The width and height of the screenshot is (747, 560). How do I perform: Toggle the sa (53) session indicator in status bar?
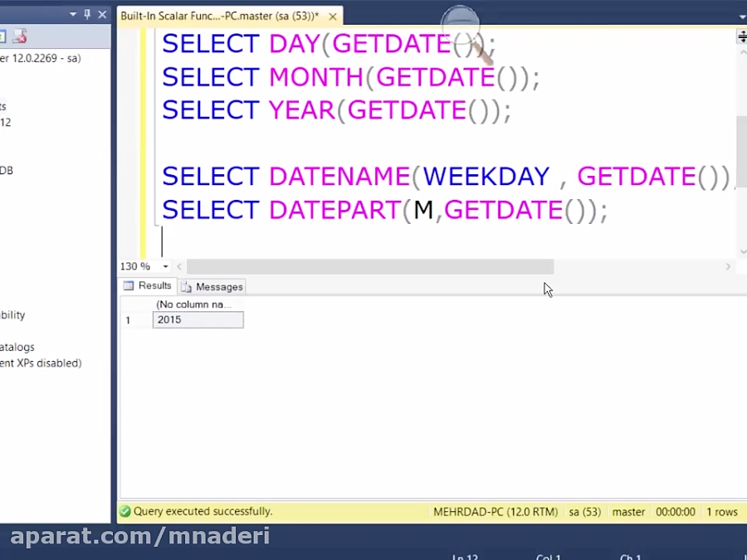pos(584,512)
